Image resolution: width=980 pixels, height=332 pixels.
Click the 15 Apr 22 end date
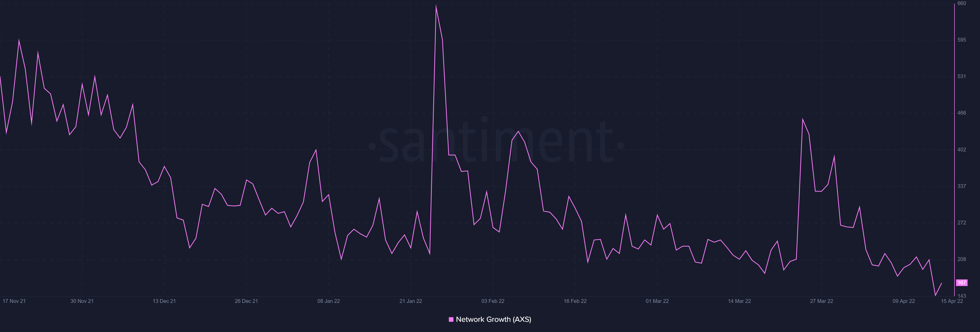click(951, 301)
